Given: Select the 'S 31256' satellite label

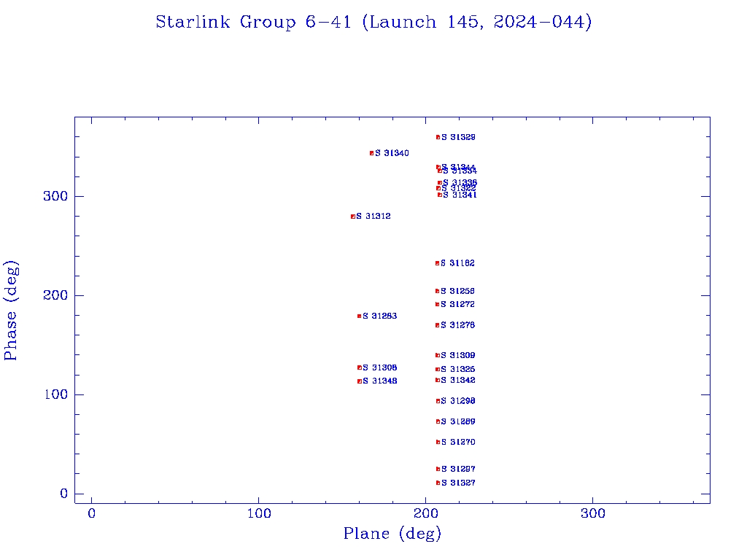Looking at the screenshot, I should [458, 291].
